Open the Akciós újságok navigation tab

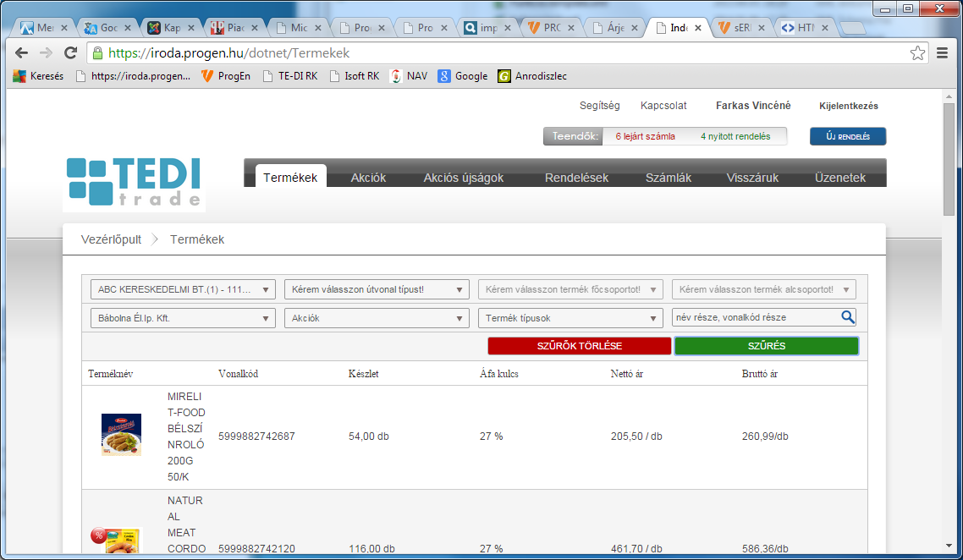point(463,178)
